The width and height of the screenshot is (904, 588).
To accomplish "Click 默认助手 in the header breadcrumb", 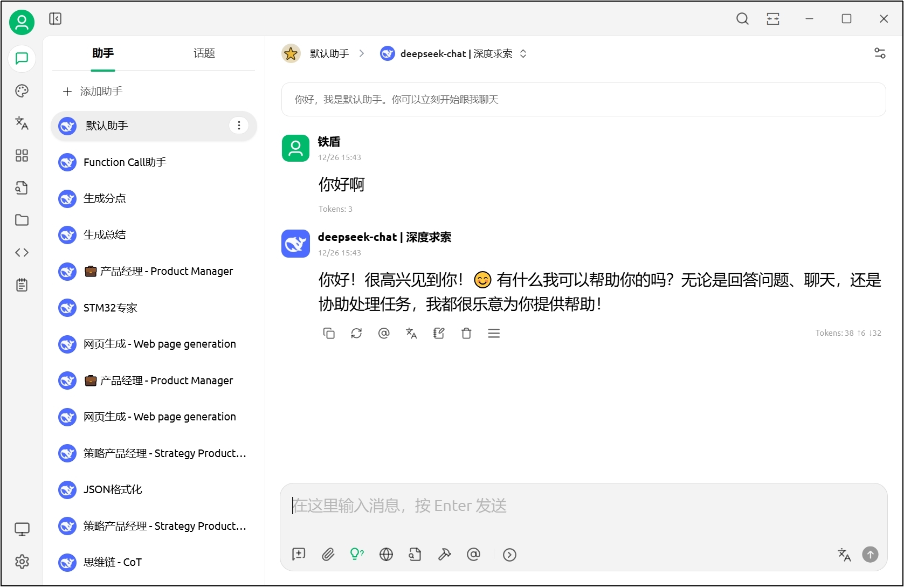I will point(329,54).
